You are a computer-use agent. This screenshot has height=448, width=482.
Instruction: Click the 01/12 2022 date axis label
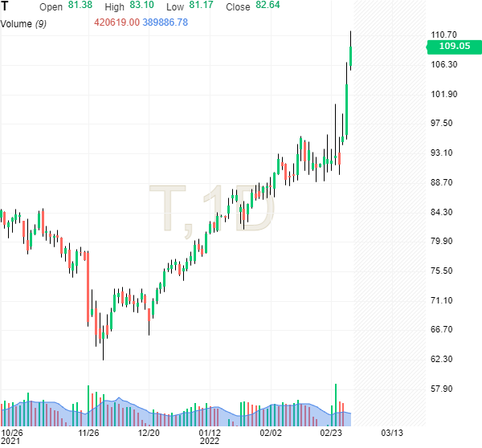pyautogui.click(x=210, y=437)
